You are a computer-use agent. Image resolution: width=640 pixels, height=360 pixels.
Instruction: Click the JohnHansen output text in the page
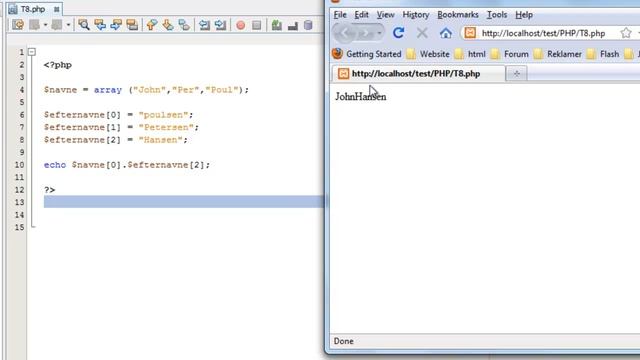pyautogui.click(x=360, y=97)
